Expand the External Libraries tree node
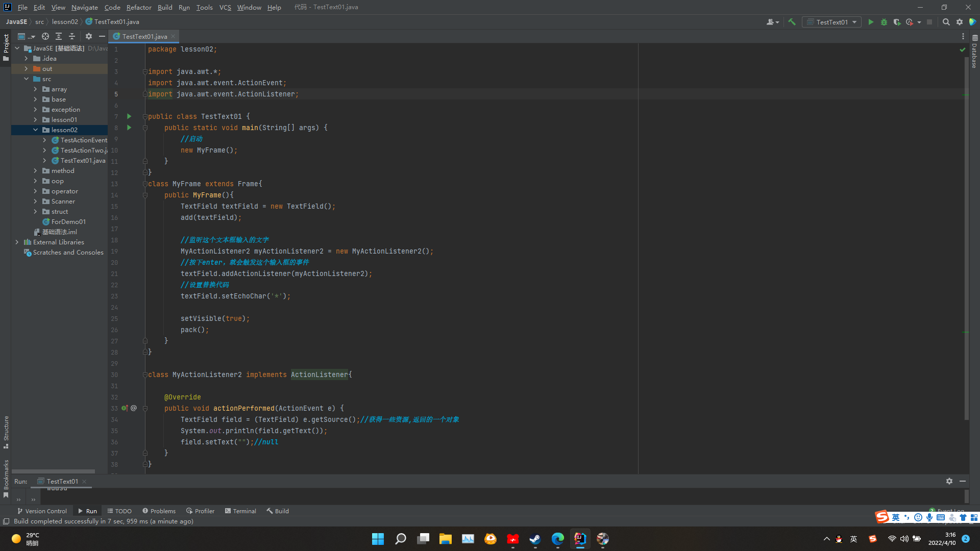 (17, 242)
